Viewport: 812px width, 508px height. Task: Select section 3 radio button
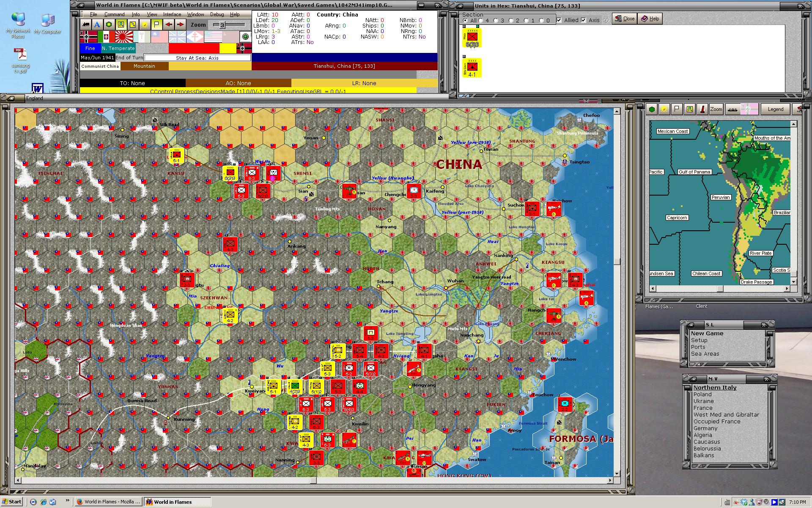click(x=496, y=20)
